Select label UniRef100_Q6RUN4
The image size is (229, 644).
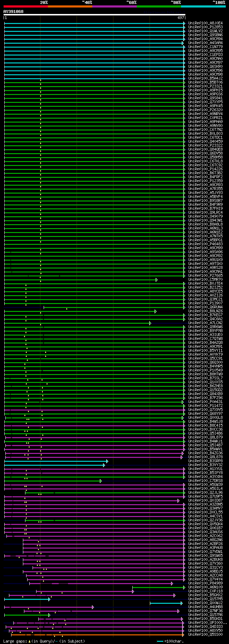pyautogui.click(x=205, y=307)
